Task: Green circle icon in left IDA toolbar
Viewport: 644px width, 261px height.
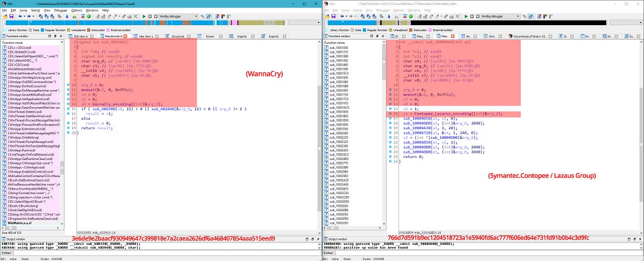Action: (x=89, y=17)
